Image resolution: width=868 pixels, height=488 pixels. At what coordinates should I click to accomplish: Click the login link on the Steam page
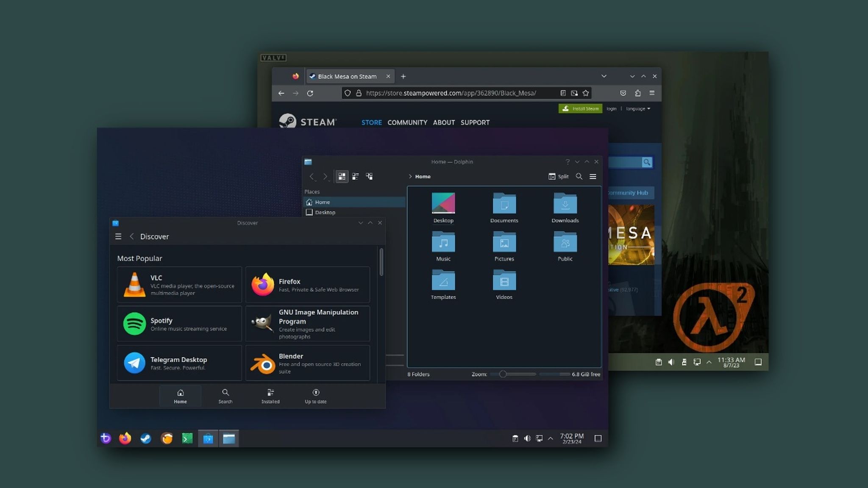tap(611, 108)
